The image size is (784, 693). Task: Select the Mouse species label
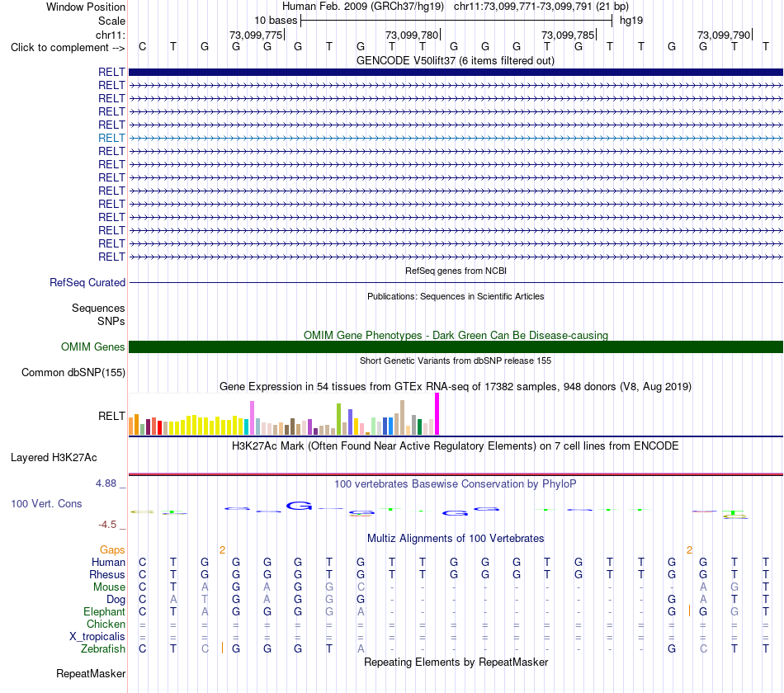109,587
